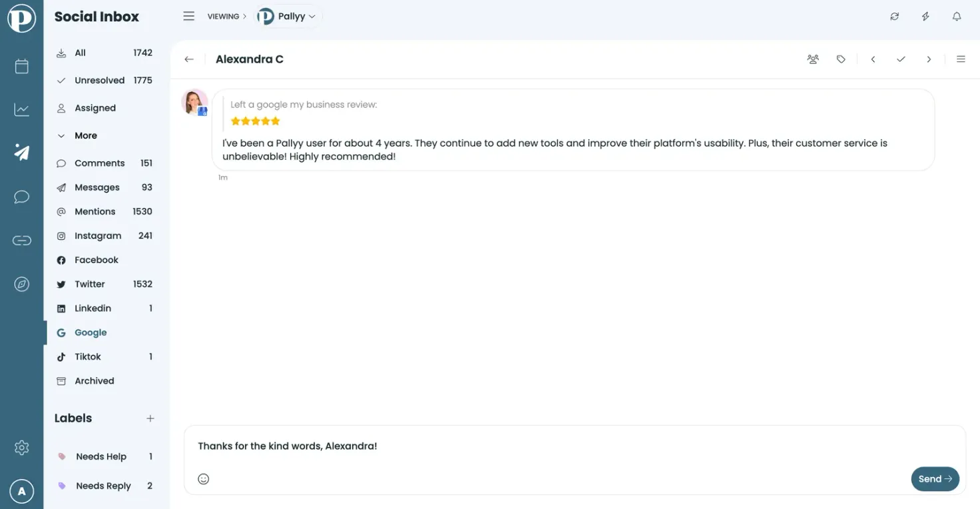Viewport: 980px width, 509px height.
Task: Click the refresh icon in top bar
Action: tap(894, 17)
